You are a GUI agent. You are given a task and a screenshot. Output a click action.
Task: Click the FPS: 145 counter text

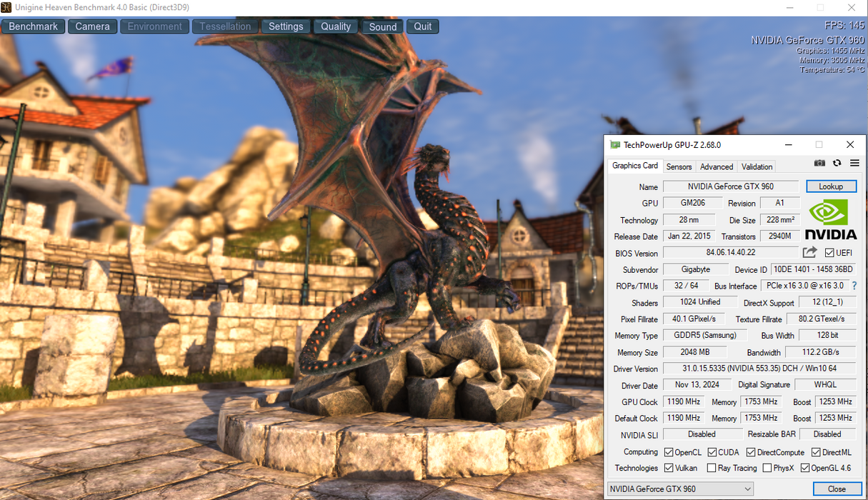coord(844,26)
